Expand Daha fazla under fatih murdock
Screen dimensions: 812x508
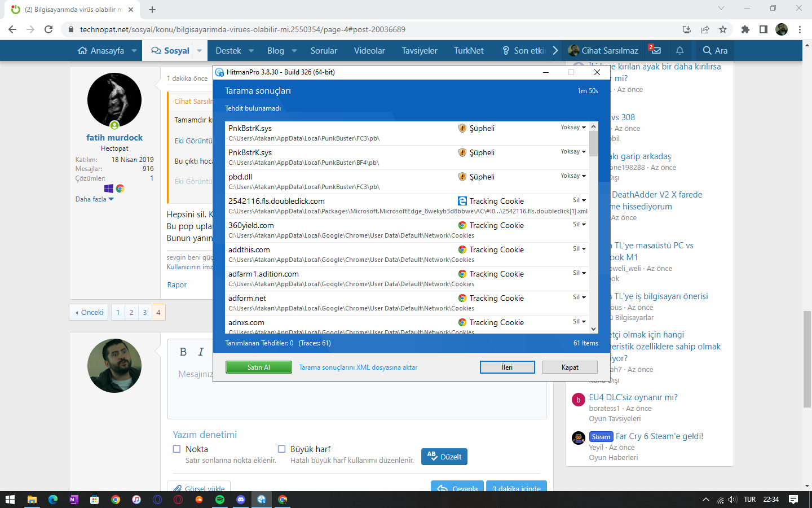click(x=95, y=199)
